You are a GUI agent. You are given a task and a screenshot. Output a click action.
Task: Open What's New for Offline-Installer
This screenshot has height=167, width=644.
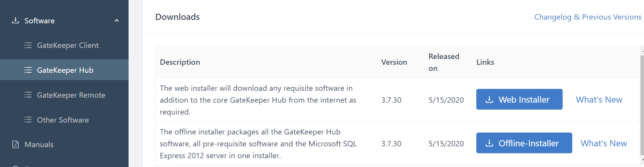pos(603,143)
